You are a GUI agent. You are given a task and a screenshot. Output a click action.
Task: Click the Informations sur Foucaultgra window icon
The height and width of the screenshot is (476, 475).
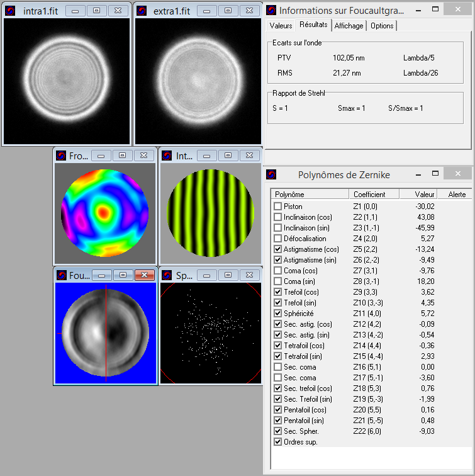coord(271,10)
